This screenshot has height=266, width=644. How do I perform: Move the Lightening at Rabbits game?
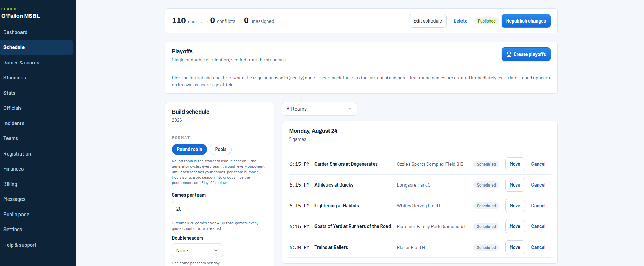[x=515, y=206]
